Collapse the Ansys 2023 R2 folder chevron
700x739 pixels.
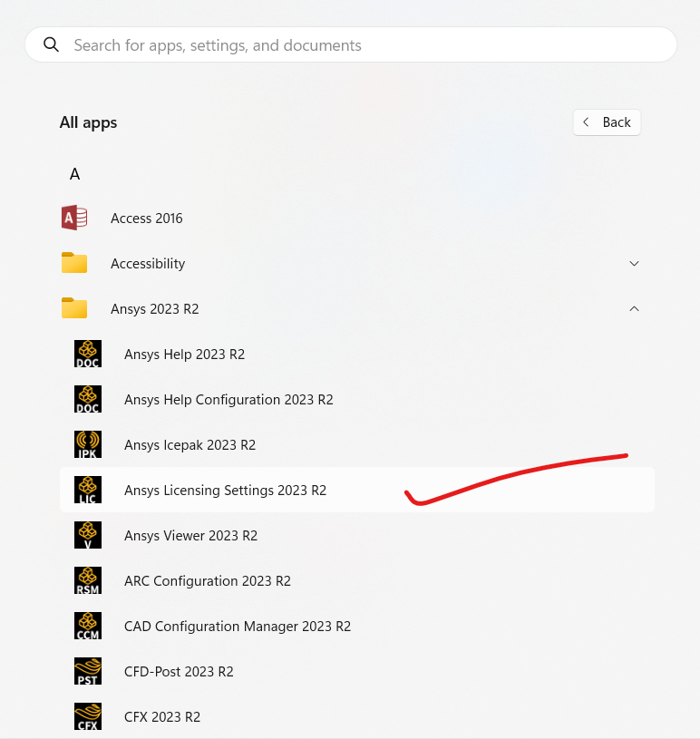[634, 308]
